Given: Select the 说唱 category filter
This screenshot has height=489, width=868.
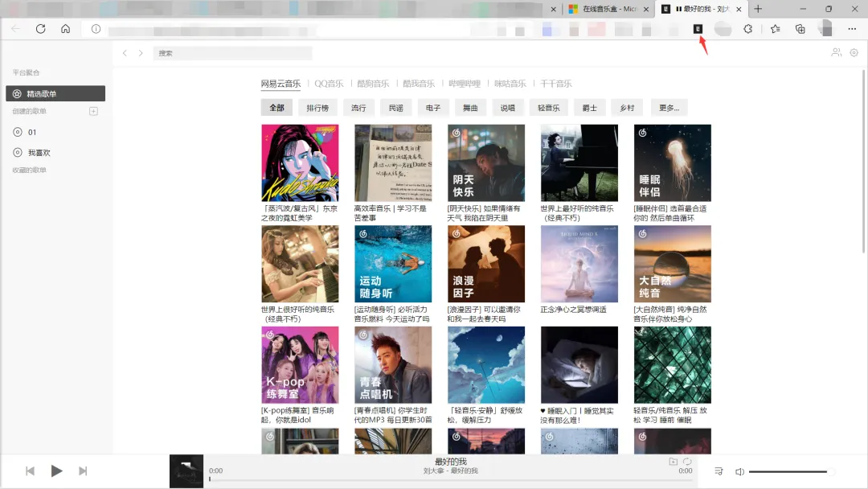Looking at the screenshot, I should 508,108.
